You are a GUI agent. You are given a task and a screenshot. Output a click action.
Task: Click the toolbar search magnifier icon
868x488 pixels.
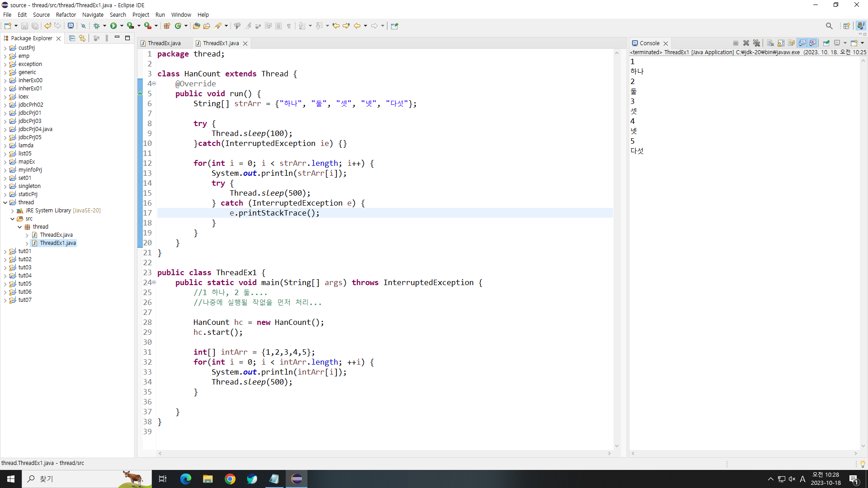pos(829,26)
